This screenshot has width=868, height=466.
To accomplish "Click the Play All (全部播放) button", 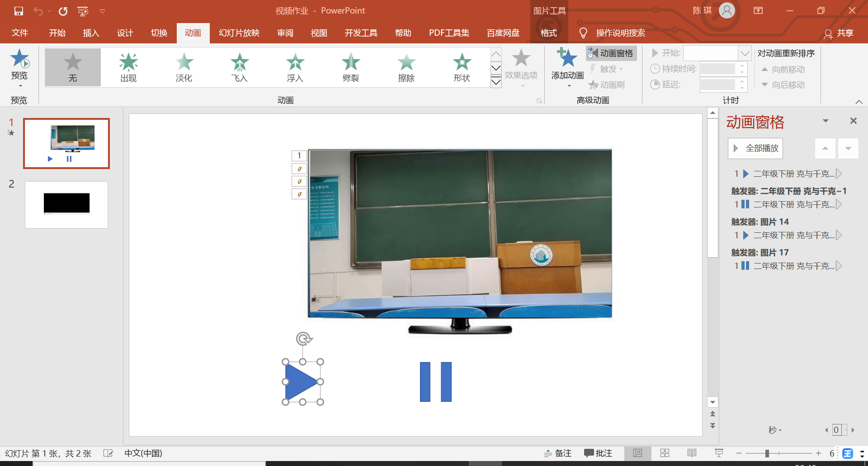I will (755, 148).
